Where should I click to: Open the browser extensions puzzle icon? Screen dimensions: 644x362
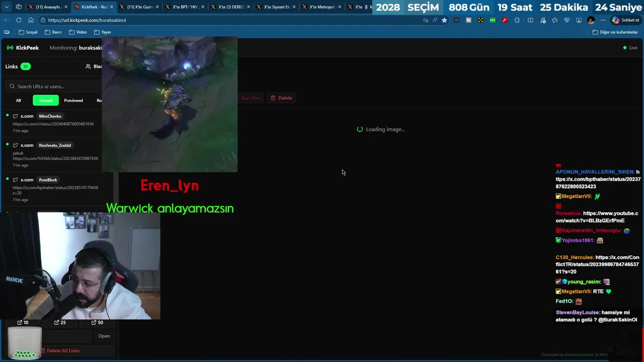pyautogui.click(x=517, y=20)
